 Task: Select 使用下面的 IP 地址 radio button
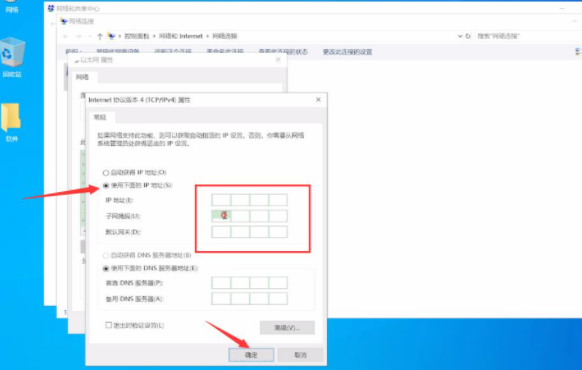(x=106, y=185)
